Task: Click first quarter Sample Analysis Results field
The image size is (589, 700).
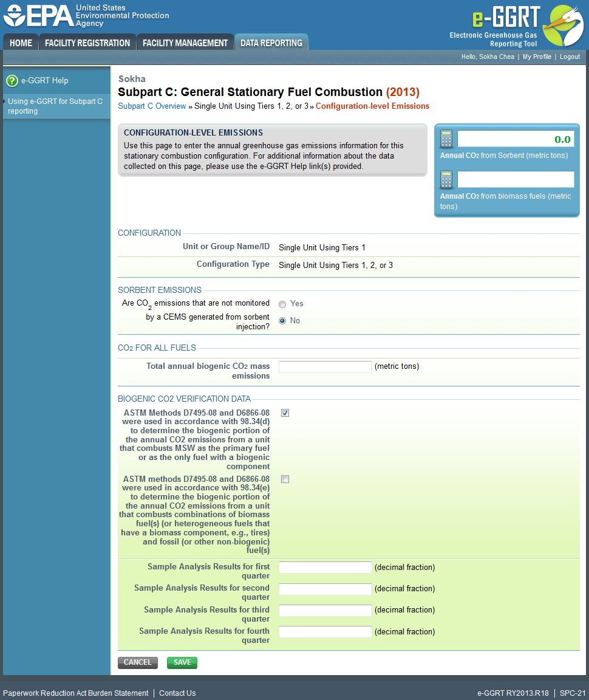Action: click(325, 568)
